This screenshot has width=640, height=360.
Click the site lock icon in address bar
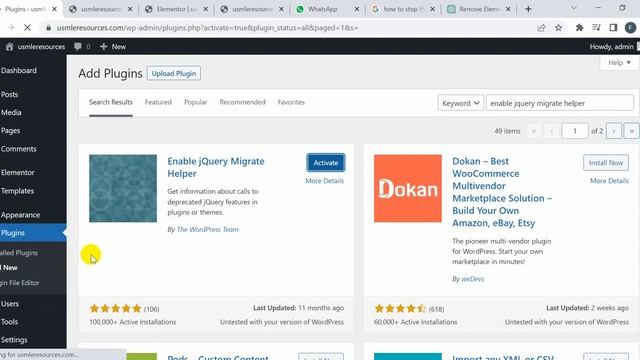[x=49, y=28]
